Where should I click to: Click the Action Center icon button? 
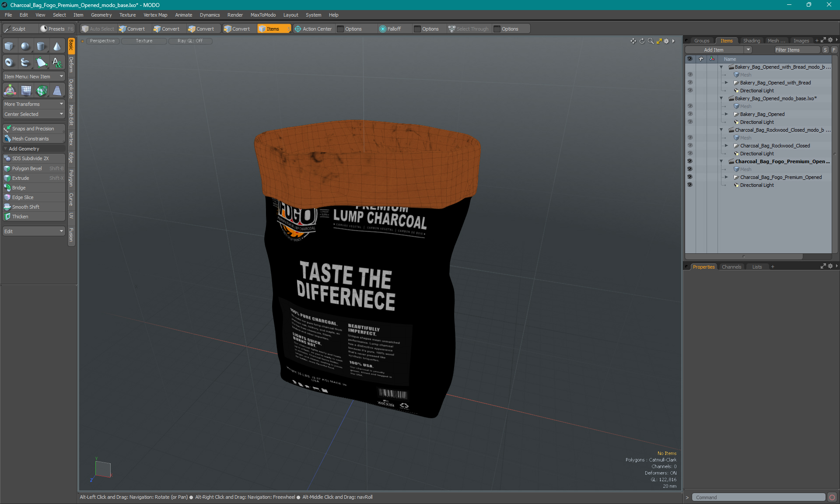(x=313, y=29)
